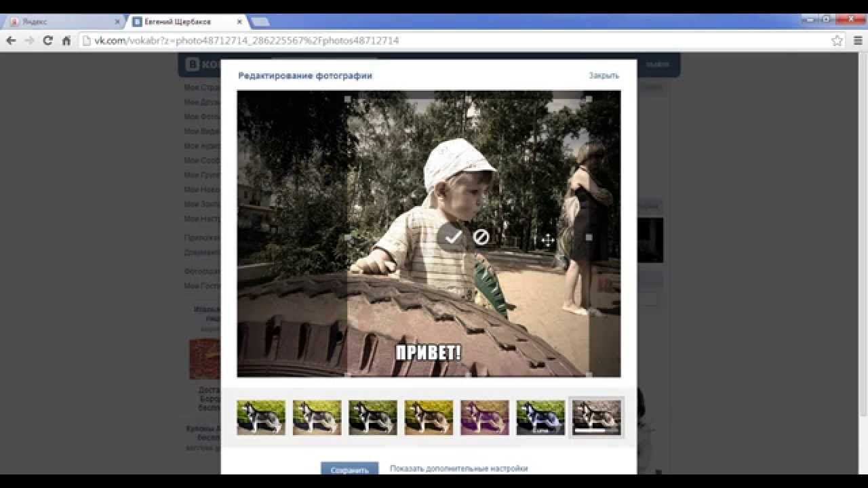Grab the top-middle crop handle

pos(469,99)
